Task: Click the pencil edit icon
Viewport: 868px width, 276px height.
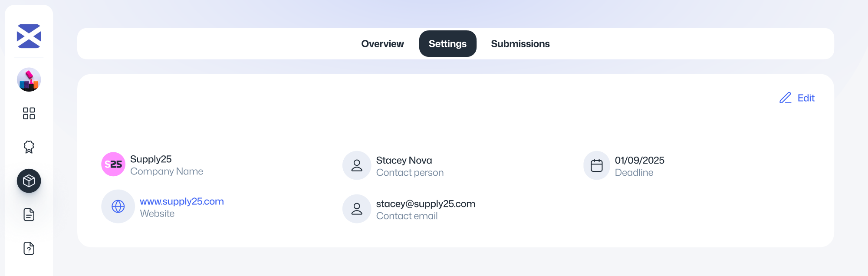Action: click(x=785, y=98)
